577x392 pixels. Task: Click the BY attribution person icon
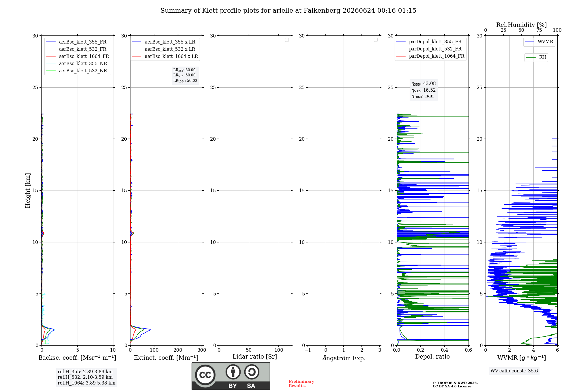click(233, 372)
